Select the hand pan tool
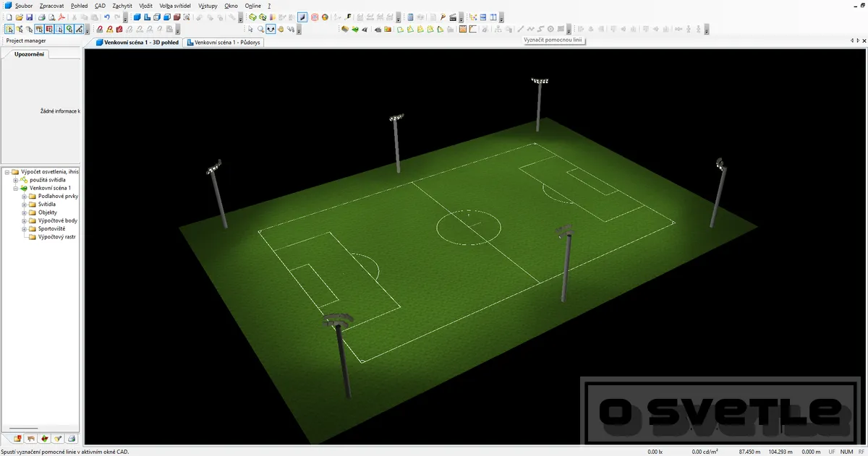Viewport: 868px width, 456px height. 281,30
